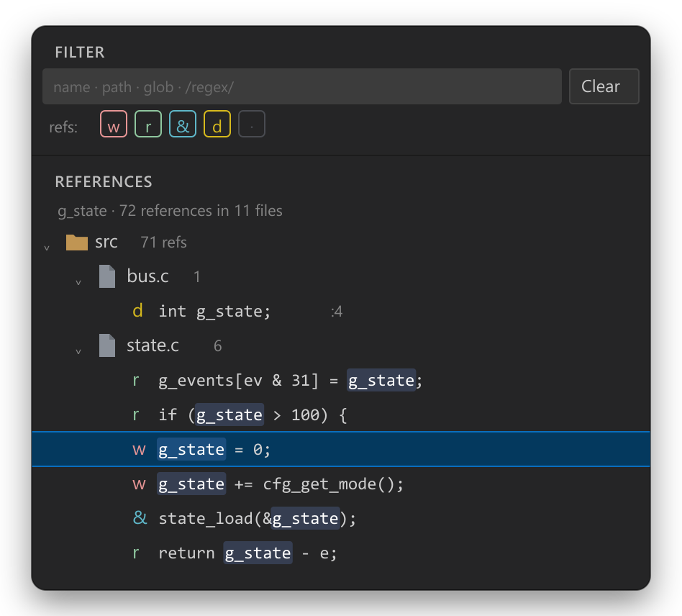682x616 pixels.
Task: Click the 'r' marker beside g_events line
Action: pos(136,380)
